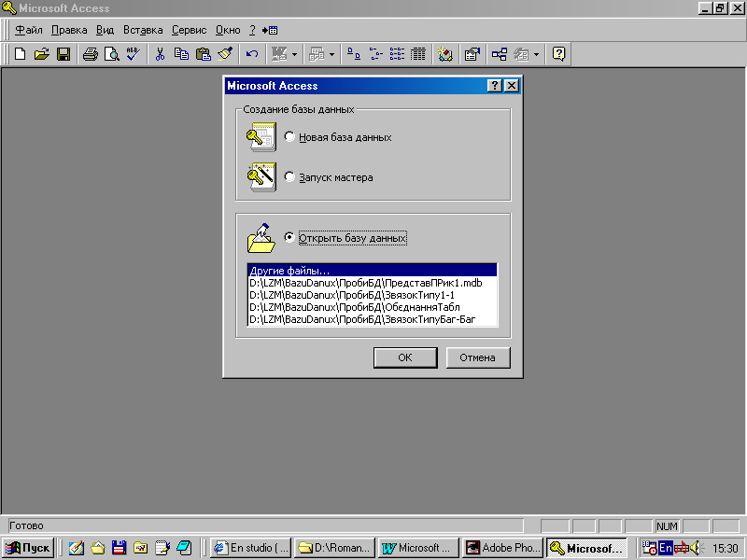Open the ? help menu
The width and height of the screenshot is (747, 560).
point(252,30)
